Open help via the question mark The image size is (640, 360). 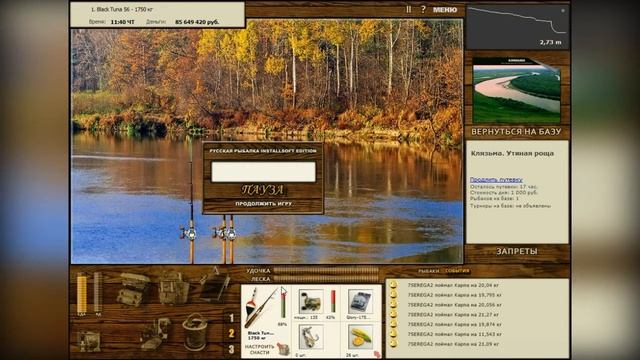point(423,9)
